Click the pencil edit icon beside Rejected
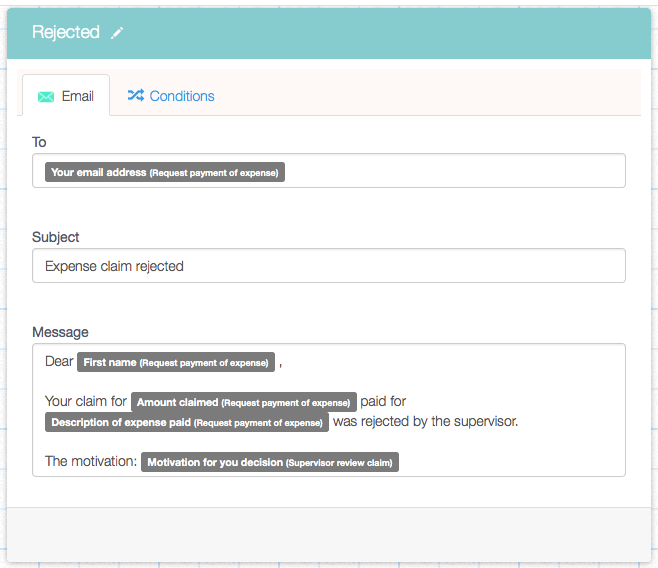658x568 pixels. pos(118,33)
